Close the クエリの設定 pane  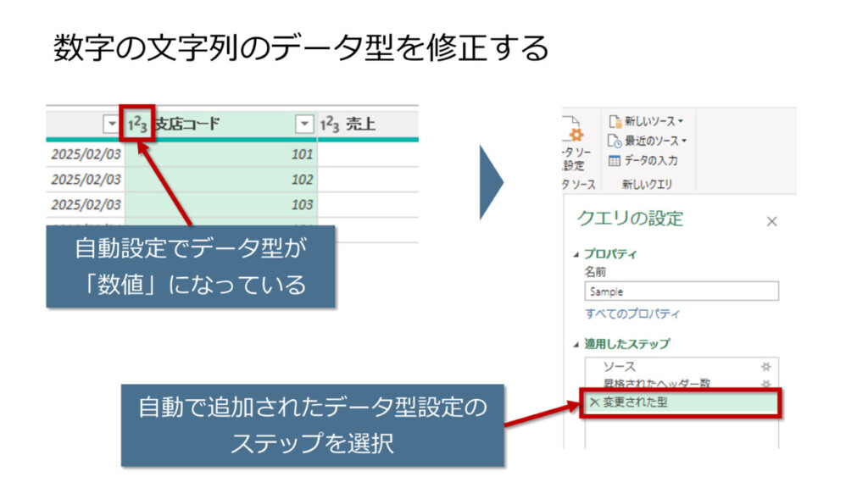[771, 222]
